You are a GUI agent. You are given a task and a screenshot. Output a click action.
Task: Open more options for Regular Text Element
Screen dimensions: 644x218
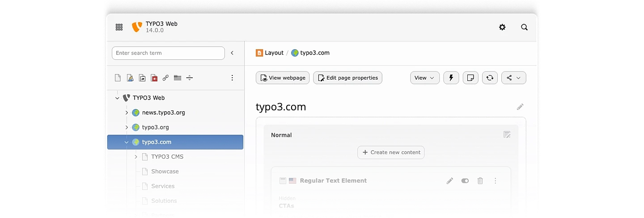tap(496, 181)
